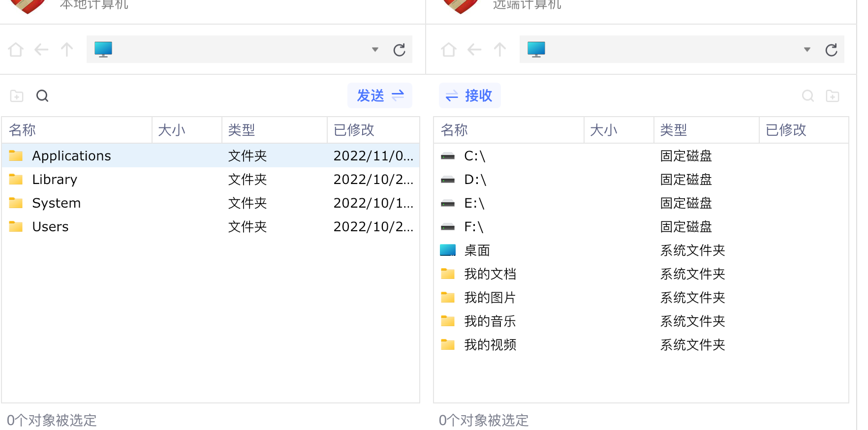This screenshot has height=430, width=868.
Task: Sort remote files by 类型 column
Action: 707,130
